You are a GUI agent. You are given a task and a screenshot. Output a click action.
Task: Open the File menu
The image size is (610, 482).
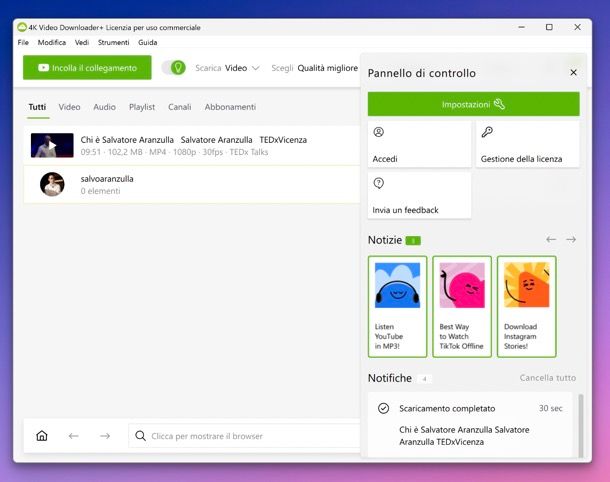pos(23,42)
